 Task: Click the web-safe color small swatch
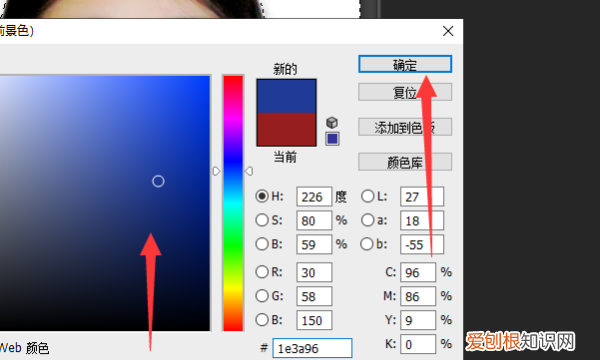tap(332, 138)
